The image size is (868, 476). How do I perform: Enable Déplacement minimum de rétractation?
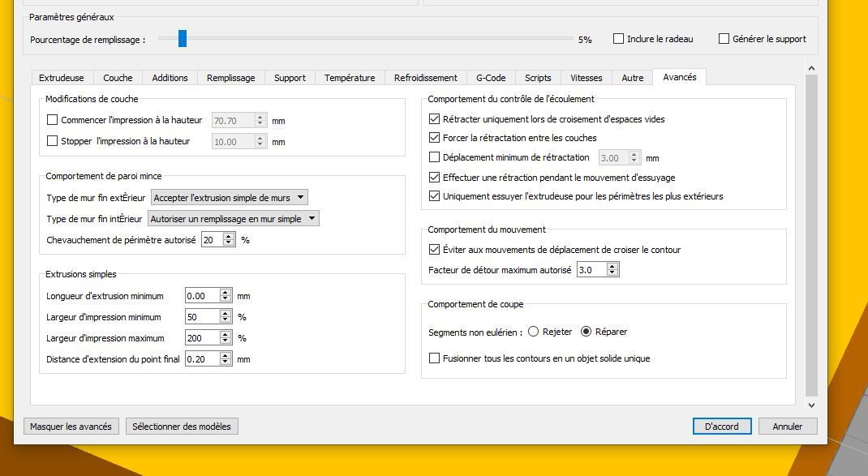click(x=435, y=157)
